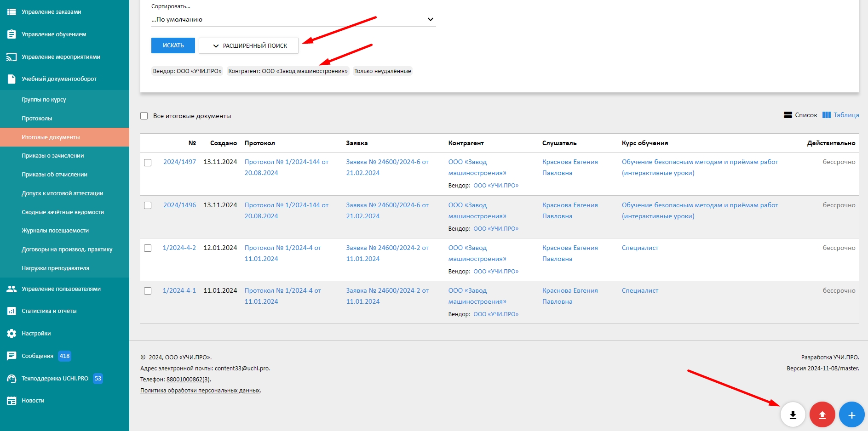This screenshot has height=431, width=868.
Task: Open 'Заявка № 24600/2024-2' in the 1/2024-4-1 row
Action: (387, 296)
